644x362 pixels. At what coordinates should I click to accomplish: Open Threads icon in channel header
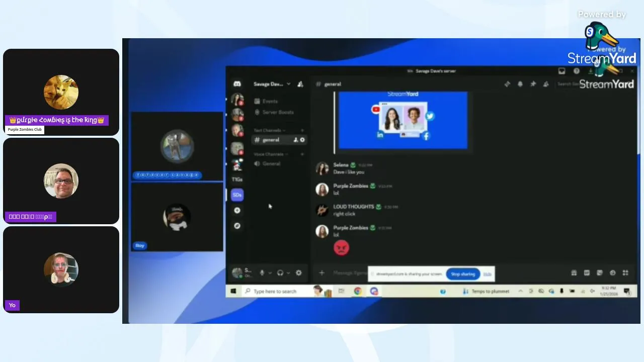click(x=507, y=84)
